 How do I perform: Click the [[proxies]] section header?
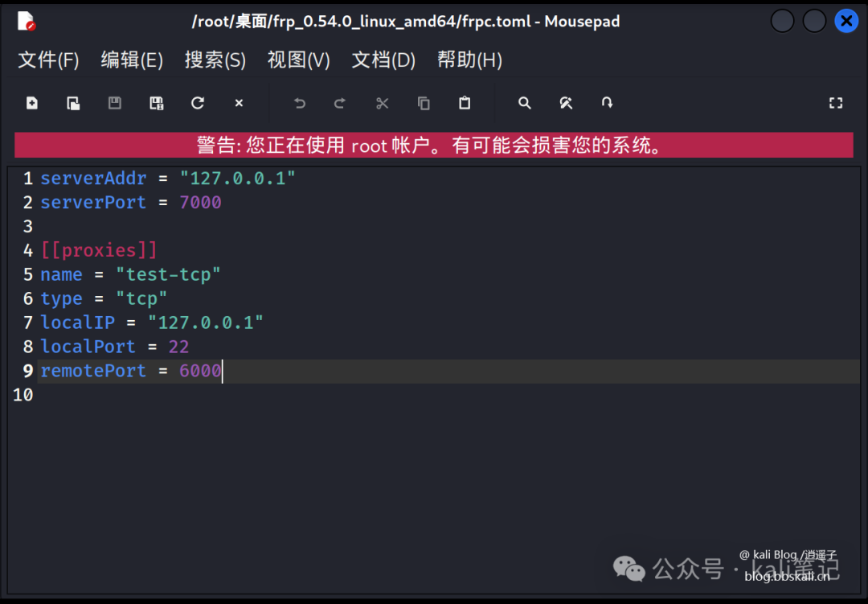[x=99, y=250]
